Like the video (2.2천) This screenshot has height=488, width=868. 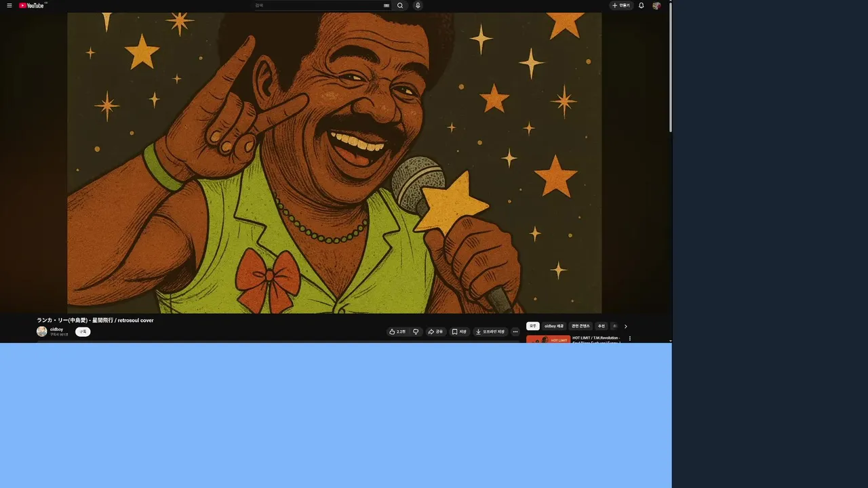click(397, 331)
